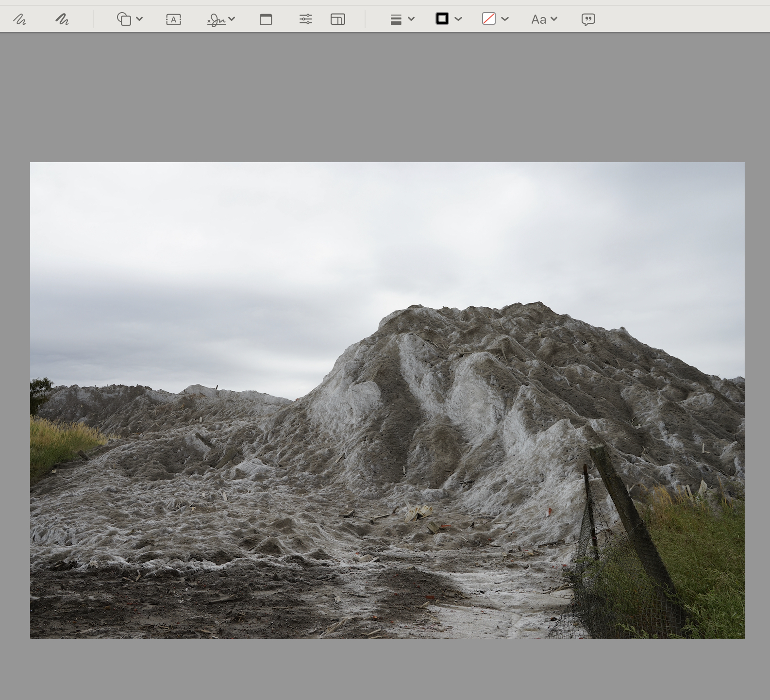This screenshot has height=700, width=770.
Task: Open the Adjust Color sliders tool
Action: point(305,19)
